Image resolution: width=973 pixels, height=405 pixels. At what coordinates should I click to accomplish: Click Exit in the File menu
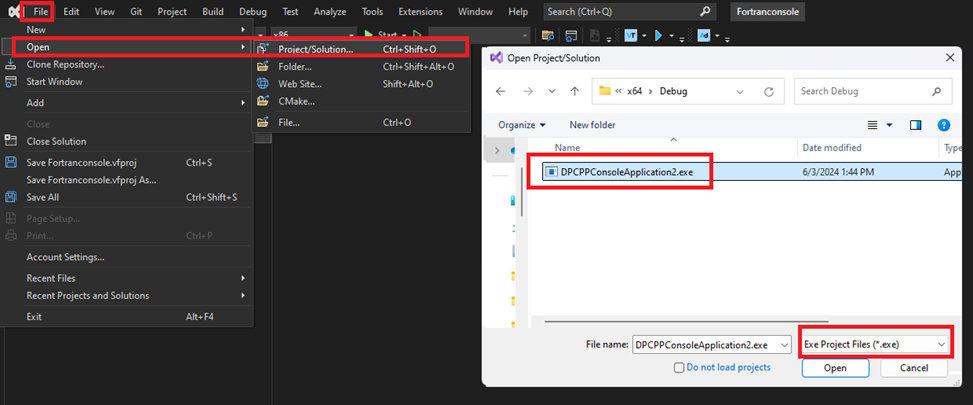click(x=128, y=316)
